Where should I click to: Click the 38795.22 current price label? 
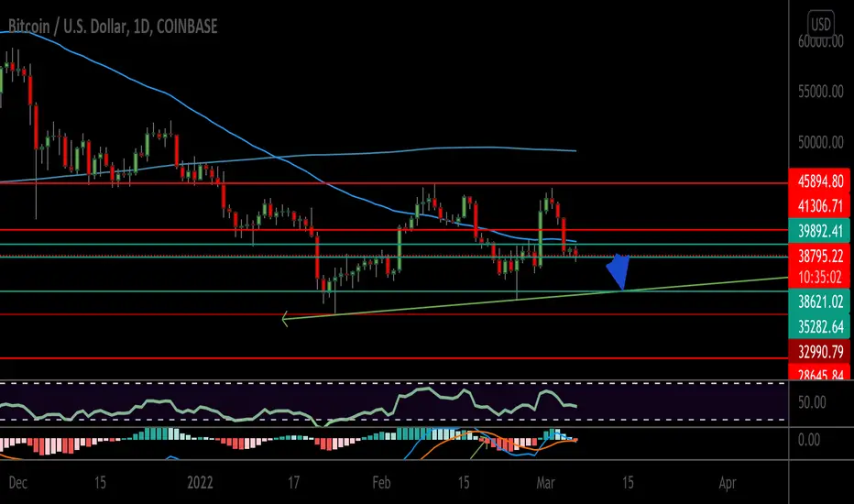click(x=820, y=255)
